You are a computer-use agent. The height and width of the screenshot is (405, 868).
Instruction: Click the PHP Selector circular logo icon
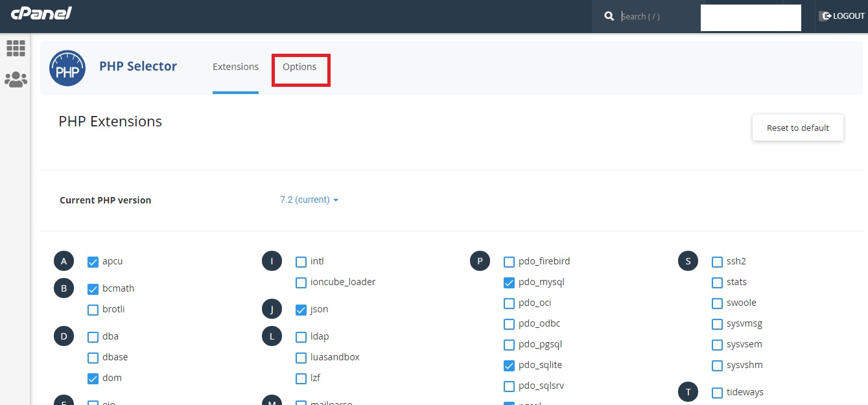(x=67, y=67)
